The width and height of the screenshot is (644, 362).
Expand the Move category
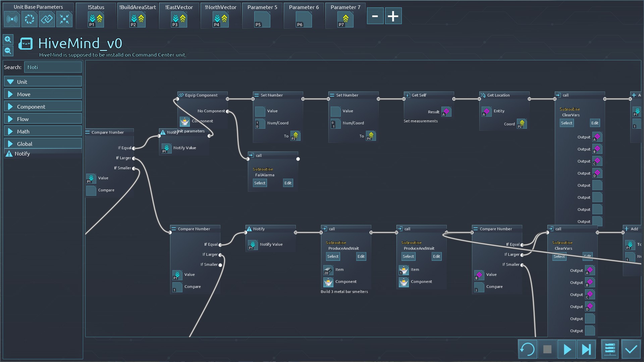point(43,94)
